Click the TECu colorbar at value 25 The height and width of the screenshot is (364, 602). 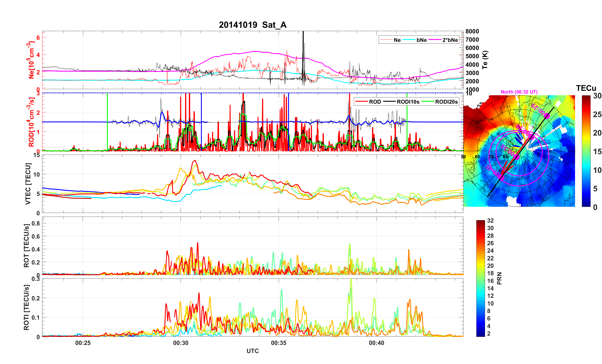pyautogui.click(x=586, y=114)
